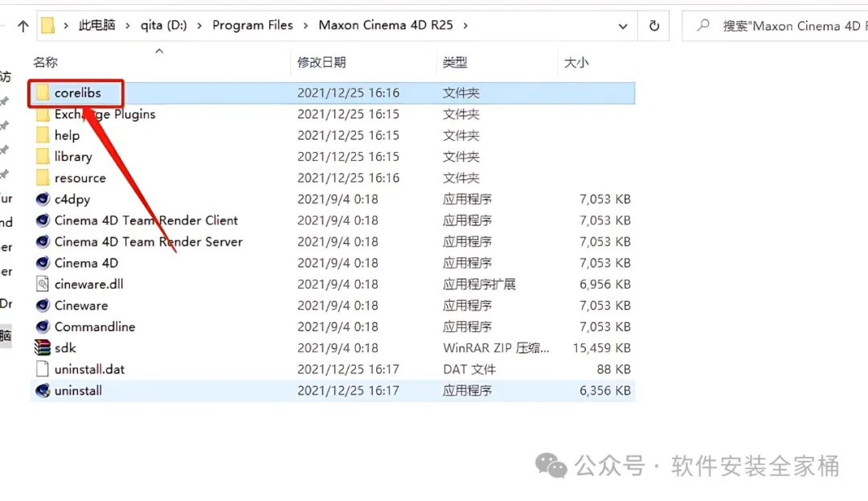The width and height of the screenshot is (868, 501).
Task: Select the file name 'uninstall.dat'
Action: click(89, 368)
